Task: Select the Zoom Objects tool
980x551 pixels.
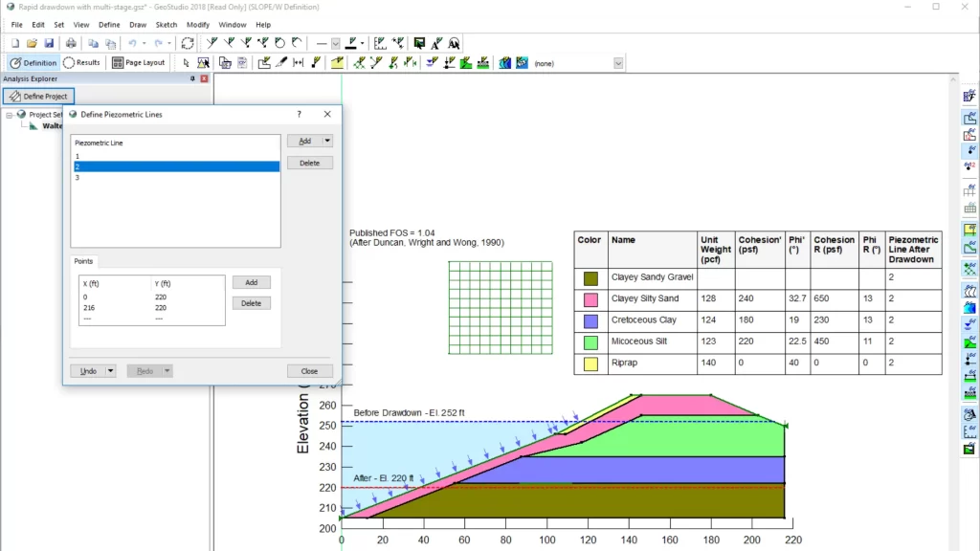Action: point(204,62)
